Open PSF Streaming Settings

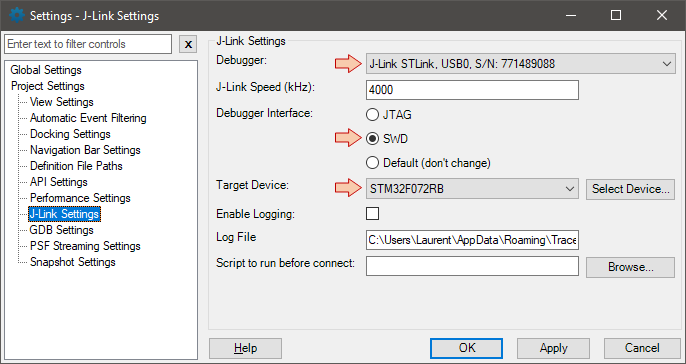click(x=85, y=246)
